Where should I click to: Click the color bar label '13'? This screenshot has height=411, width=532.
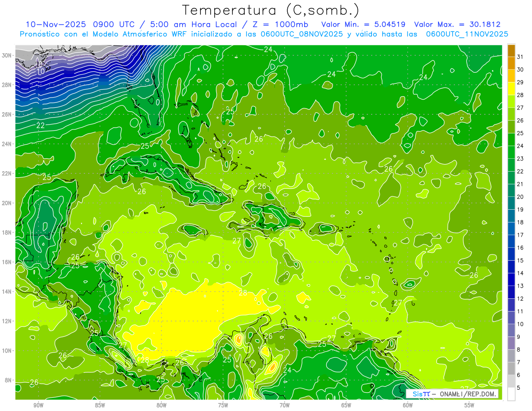[520, 286]
